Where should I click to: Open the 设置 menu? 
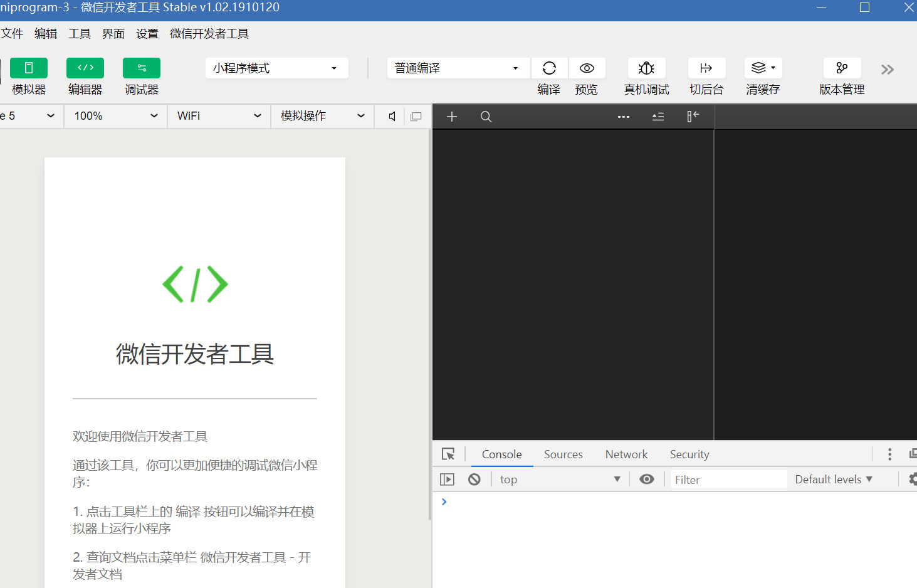click(147, 34)
